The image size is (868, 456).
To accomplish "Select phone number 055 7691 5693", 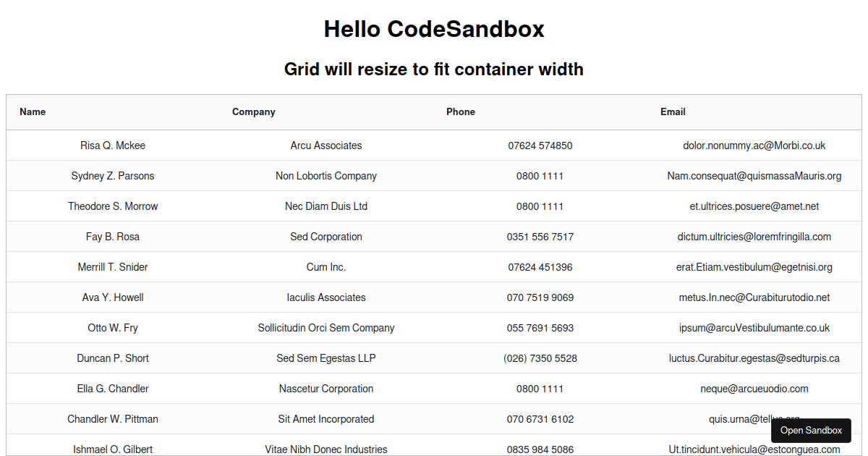I will (x=540, y=328).
